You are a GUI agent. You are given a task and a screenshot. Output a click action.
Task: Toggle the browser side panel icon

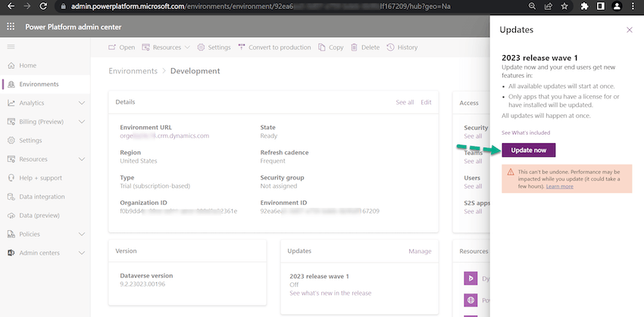pos(600,7)
